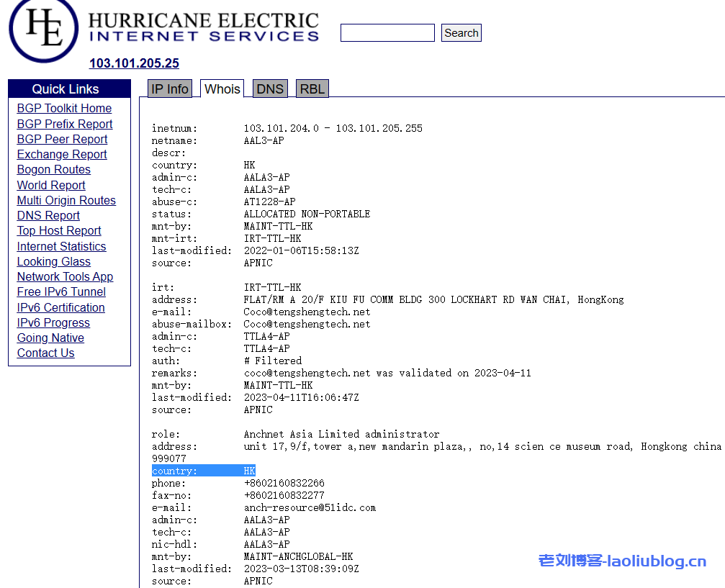Image resolution: width=725 pixels, height=588 pixels.
Task: View the Top Host Report
Action: coord(59,231)
